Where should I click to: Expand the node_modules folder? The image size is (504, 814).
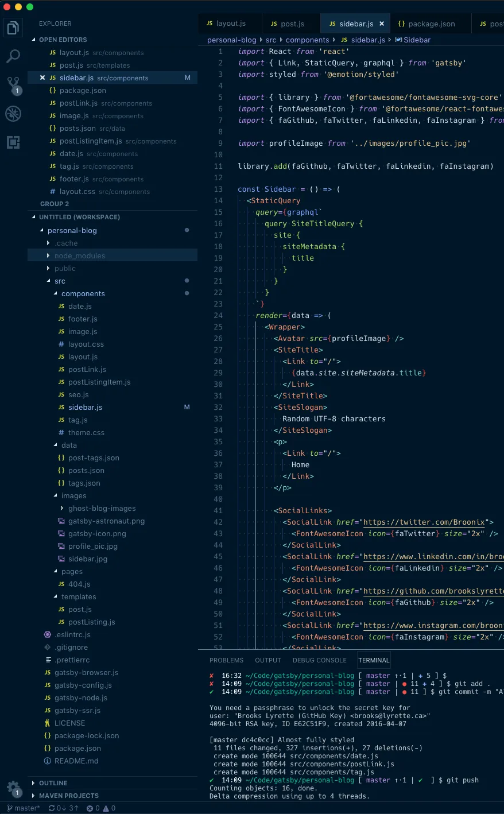click(80, 256)
